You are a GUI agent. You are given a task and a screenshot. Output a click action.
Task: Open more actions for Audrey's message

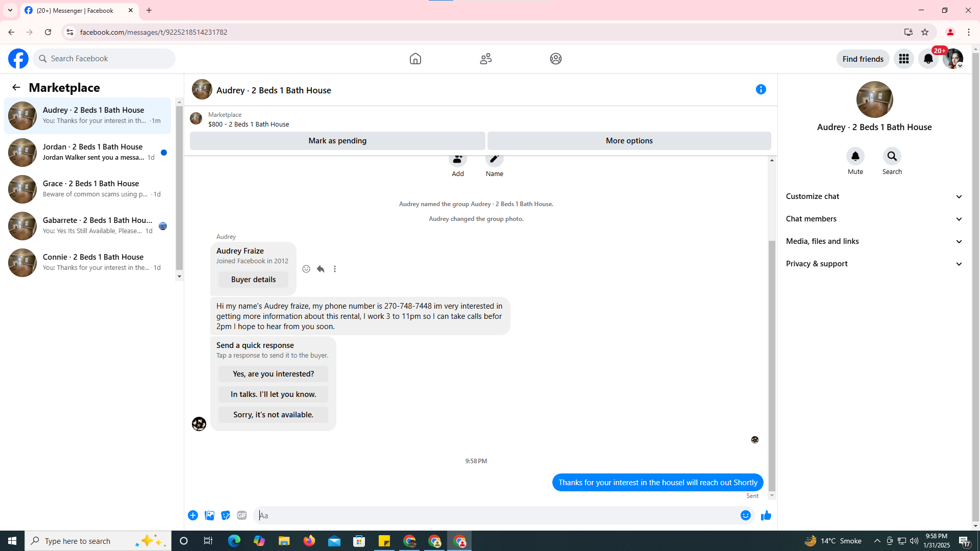click(335, 269)
